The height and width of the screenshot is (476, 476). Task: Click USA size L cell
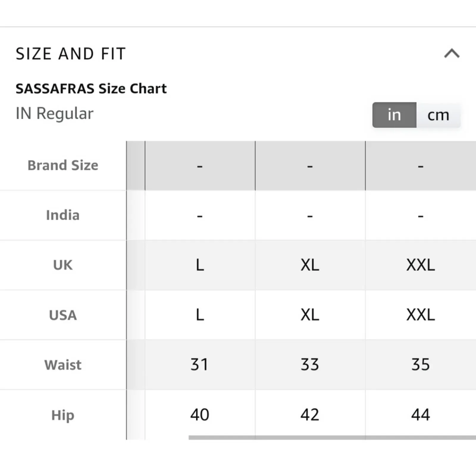click(200, 315)
